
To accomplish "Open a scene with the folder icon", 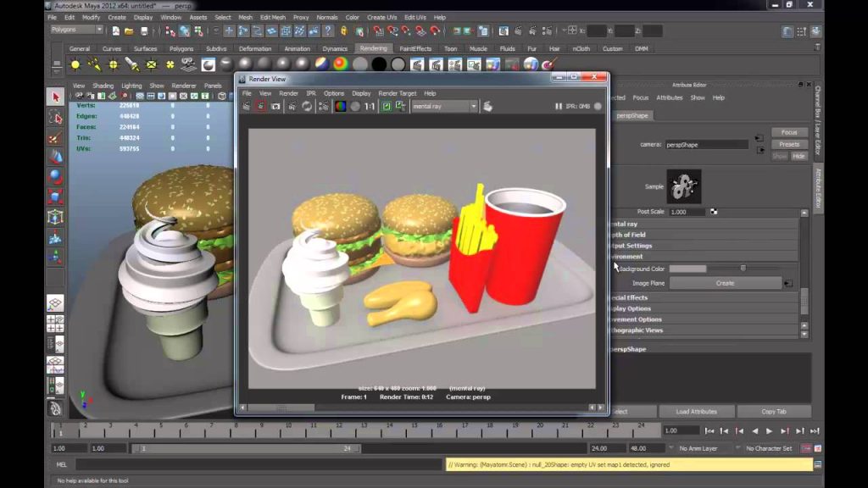I will (129, 31).
